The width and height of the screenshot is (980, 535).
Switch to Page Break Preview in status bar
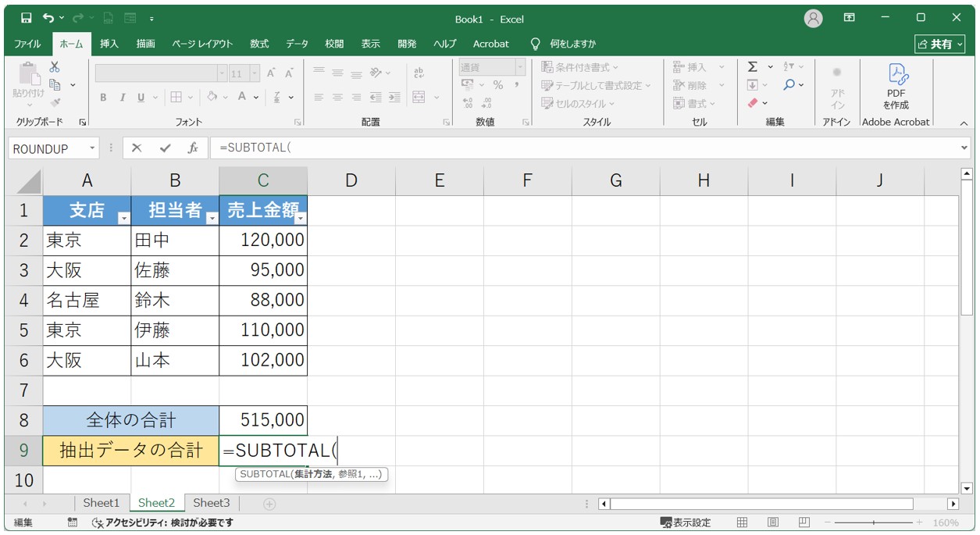804,523
